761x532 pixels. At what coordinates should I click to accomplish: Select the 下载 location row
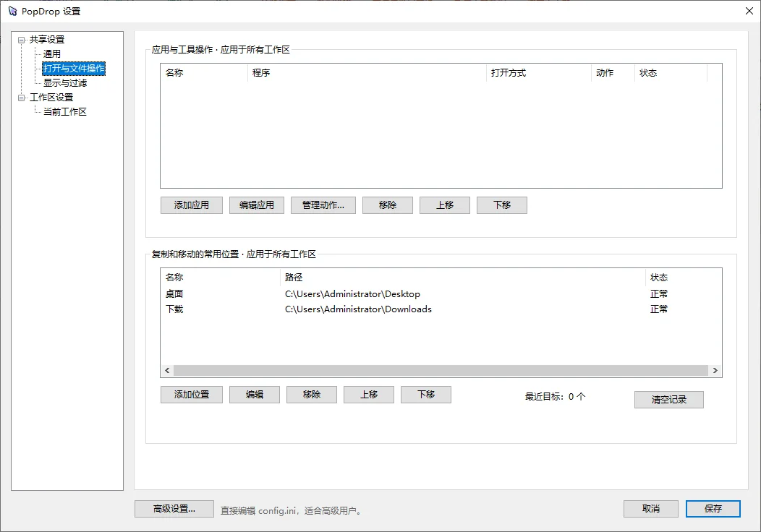click(441, 309)
